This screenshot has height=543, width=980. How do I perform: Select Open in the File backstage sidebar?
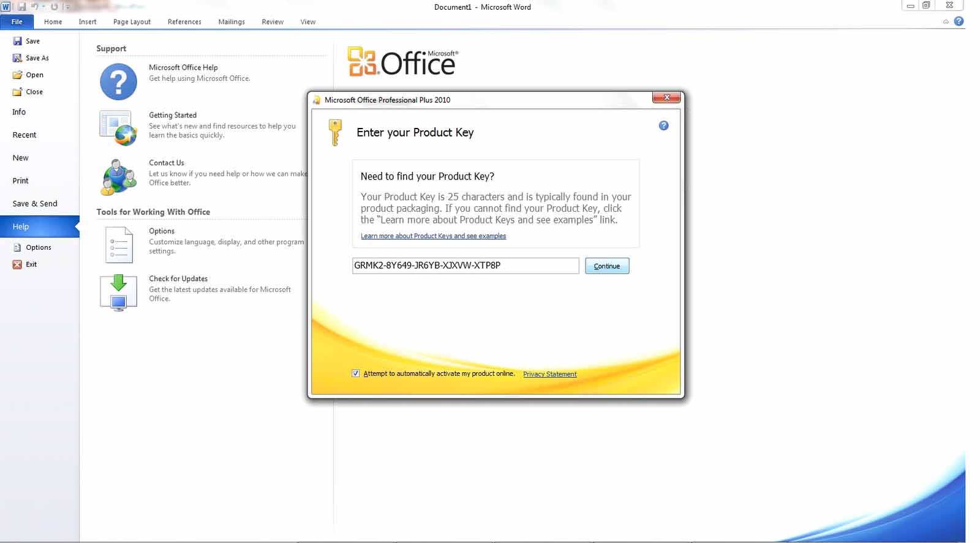[x=34, y=75]
